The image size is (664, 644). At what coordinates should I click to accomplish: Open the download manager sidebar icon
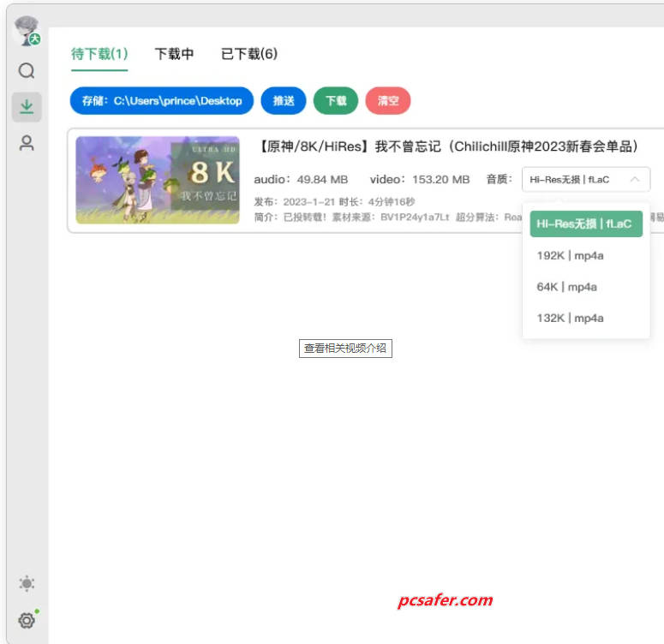point(27,106)
